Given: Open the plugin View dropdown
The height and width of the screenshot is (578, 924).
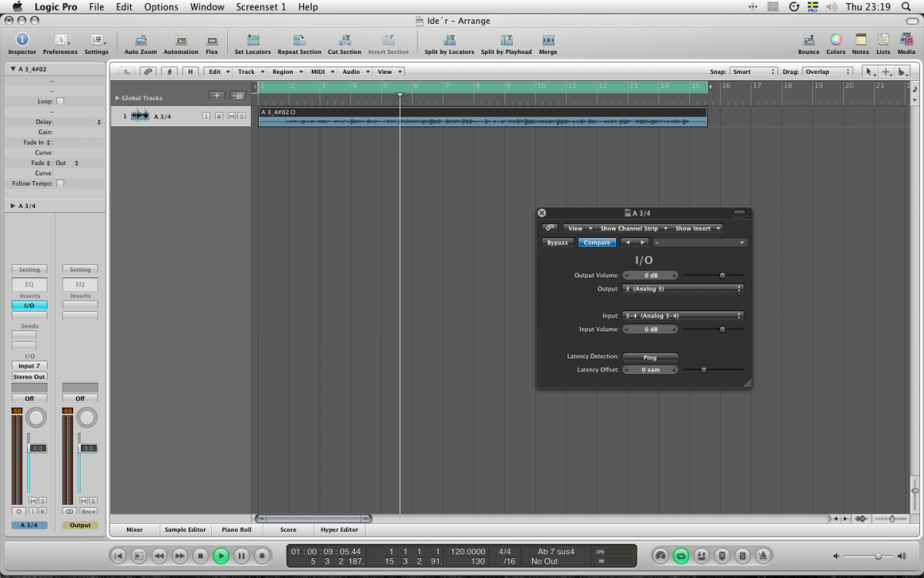Looking at the screenshot, I should tap(579, 228).
